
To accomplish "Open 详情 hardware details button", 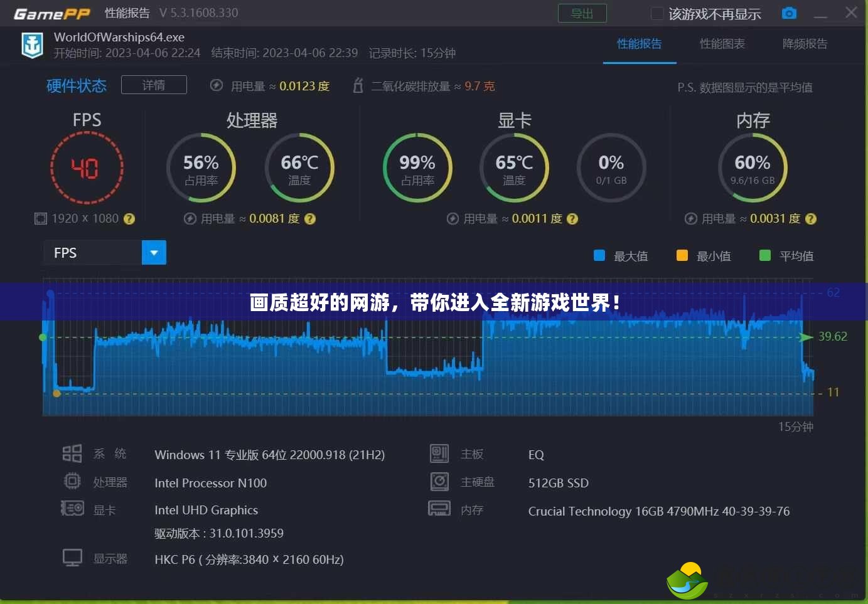I will [x=154, y=85].
